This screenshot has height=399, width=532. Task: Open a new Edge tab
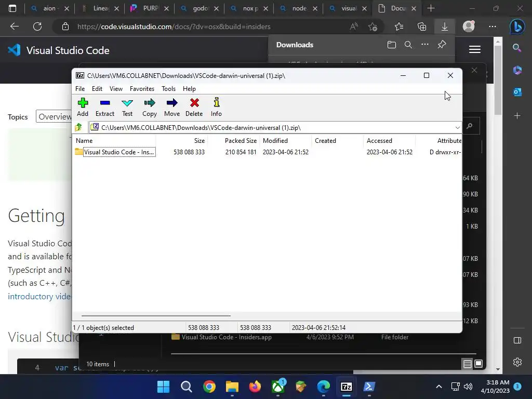click(x=431, y=8)
